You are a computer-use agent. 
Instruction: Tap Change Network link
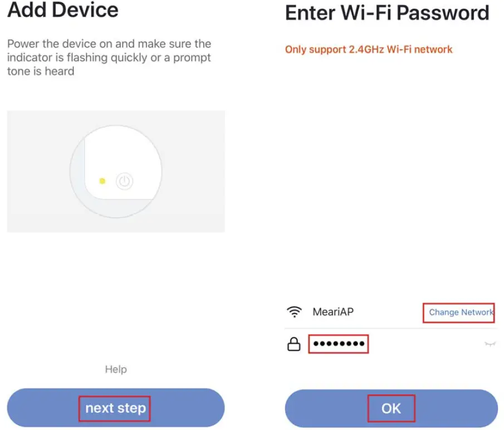click(461, 312)
